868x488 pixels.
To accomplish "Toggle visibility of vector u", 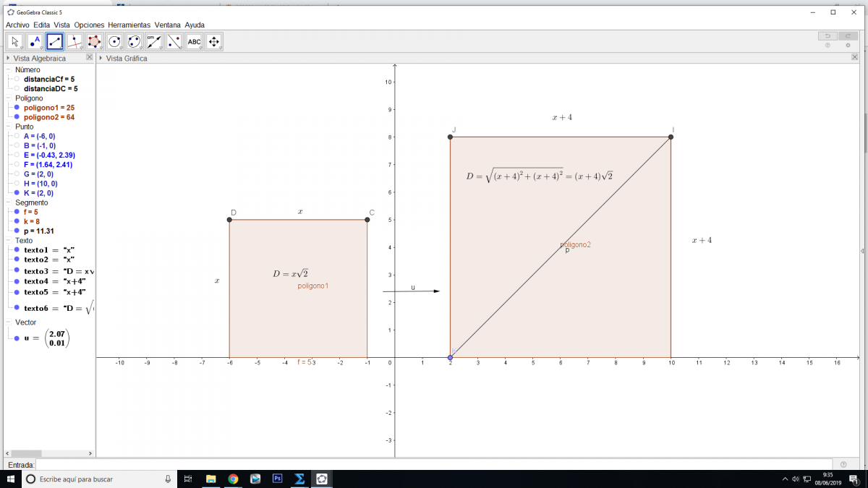I will click(17, 338).
